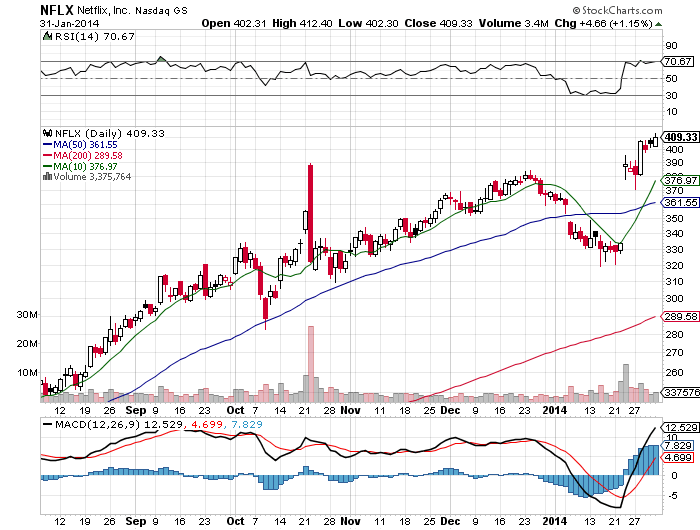Click the 409.33 price tag on the right axis
This screenshot has height=530, width=700.
(x=681, y=137)
